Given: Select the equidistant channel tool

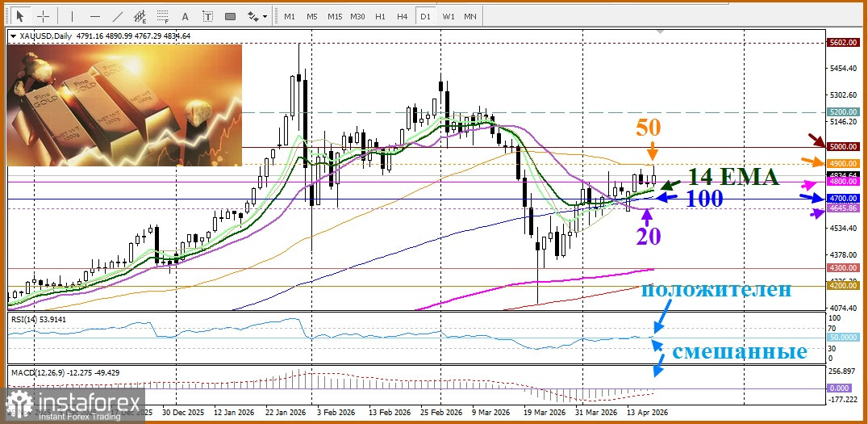Looking at the screenshot, I should [140, 16].
